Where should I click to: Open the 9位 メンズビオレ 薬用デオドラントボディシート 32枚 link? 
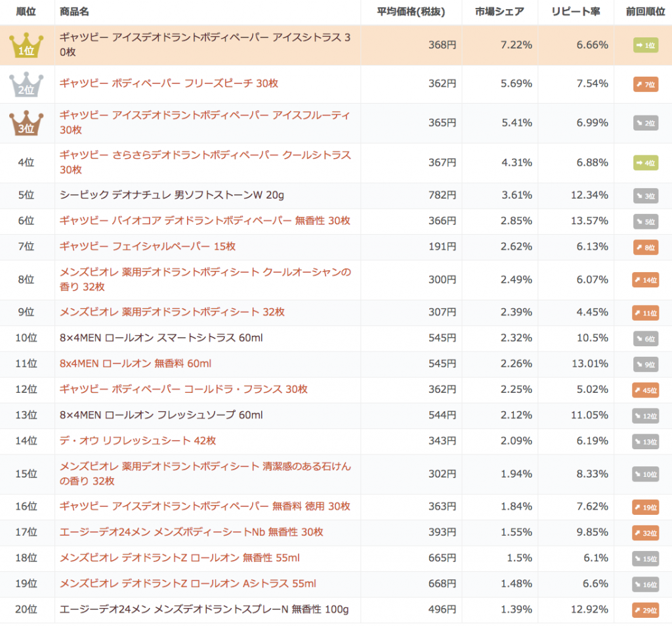(172, 312)
